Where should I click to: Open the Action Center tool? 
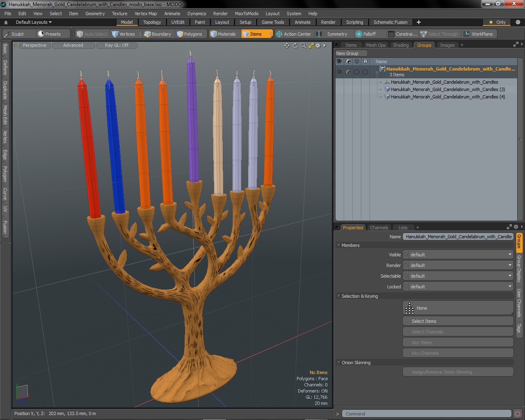tap(294, 34)
